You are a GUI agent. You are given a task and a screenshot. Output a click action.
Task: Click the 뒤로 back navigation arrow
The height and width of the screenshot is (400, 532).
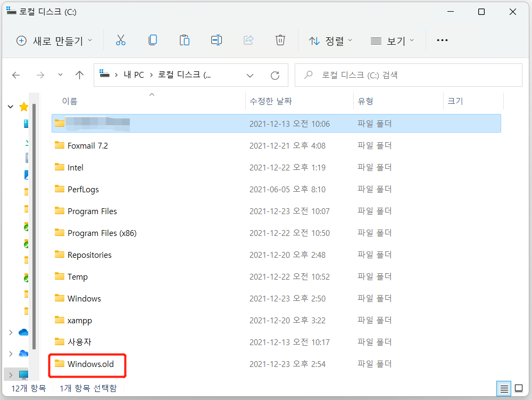[16, 75]
